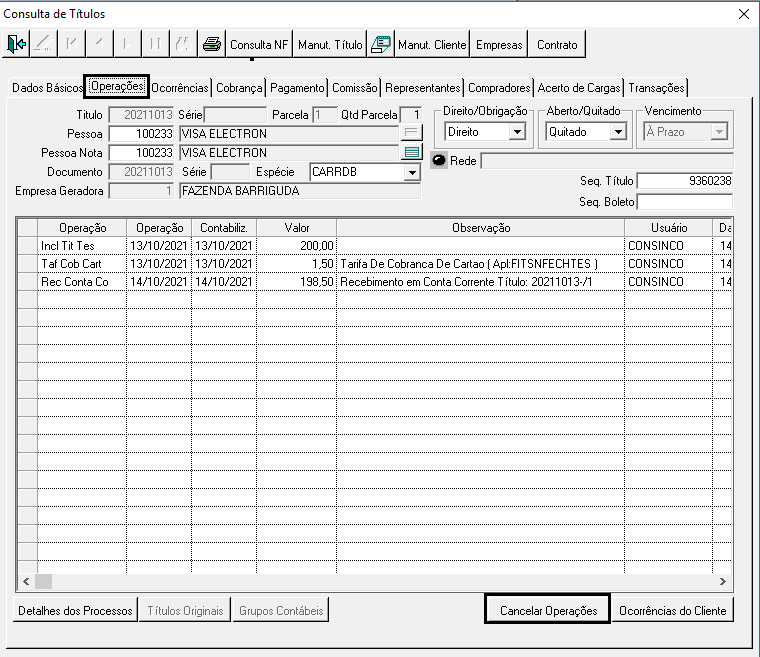Viewport: 760px width, 657px height.
Task: Open the Vencimento dropdown showing À Prazo
Action: pos(719,131)
